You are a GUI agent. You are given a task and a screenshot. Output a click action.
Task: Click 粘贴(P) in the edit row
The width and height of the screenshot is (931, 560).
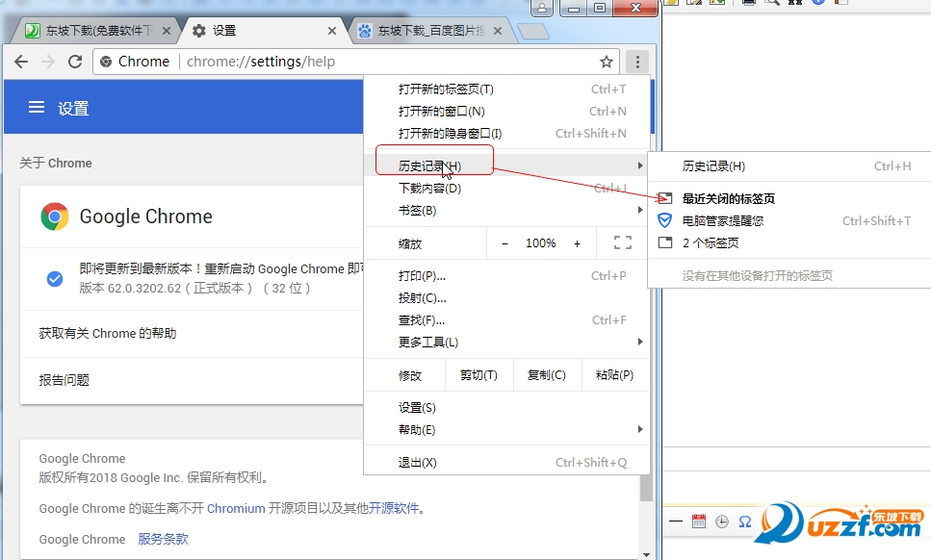(614, 375)
